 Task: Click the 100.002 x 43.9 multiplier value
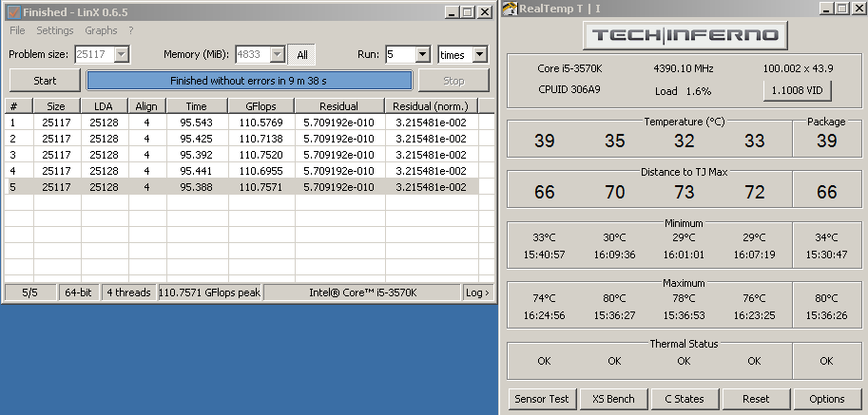[x=799, y=68]
